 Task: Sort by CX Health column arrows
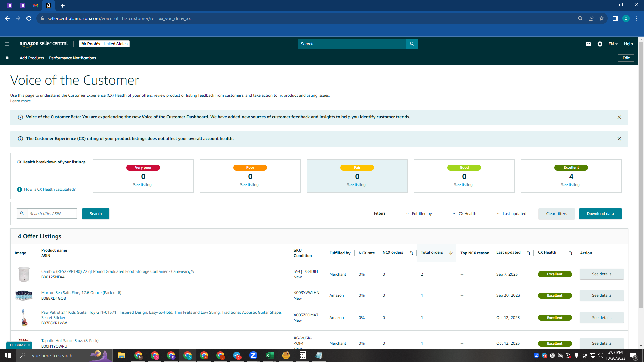click(571, 253)
